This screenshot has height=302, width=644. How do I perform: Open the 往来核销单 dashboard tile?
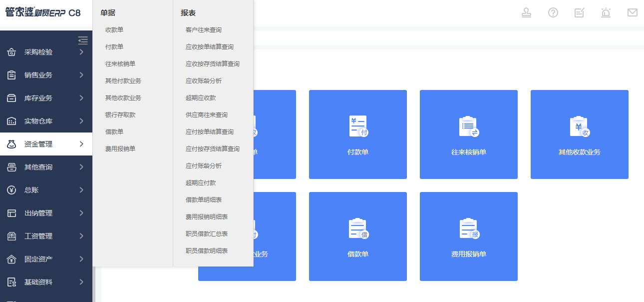[x=468, y=134]
